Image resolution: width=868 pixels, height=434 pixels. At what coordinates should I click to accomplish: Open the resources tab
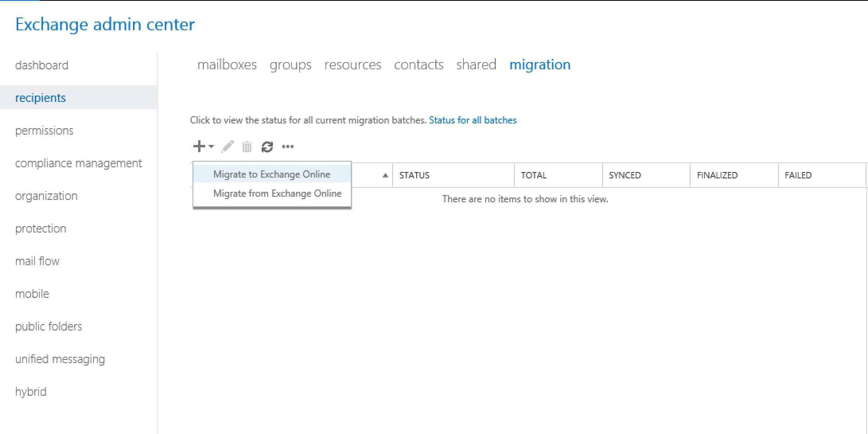click(x=352, y=65)
